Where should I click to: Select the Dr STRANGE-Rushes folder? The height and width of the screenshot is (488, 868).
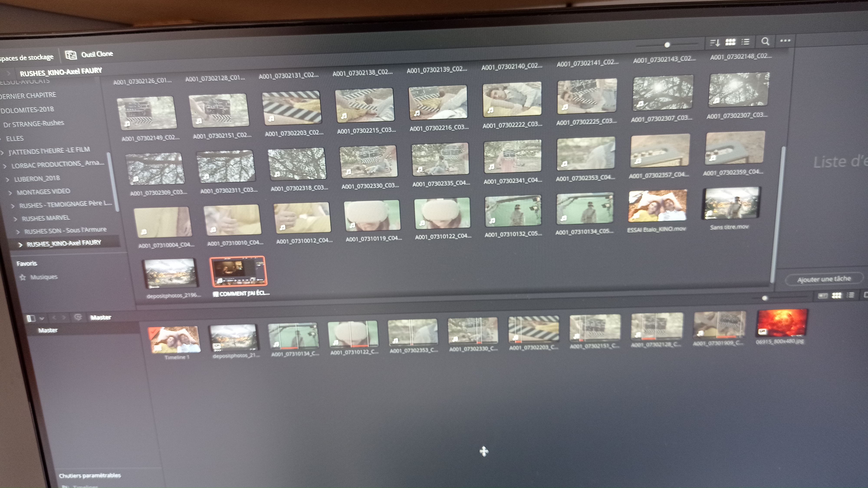click(x=34, y=124)
